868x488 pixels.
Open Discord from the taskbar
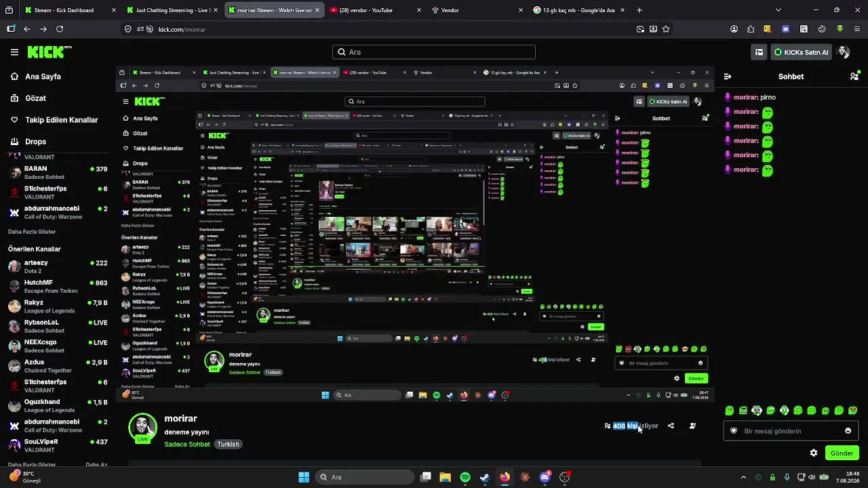pos(545,477)
